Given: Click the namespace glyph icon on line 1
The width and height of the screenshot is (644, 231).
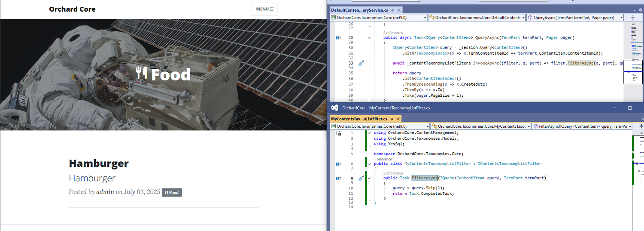Looking at the screenshot, I should 338,133.
